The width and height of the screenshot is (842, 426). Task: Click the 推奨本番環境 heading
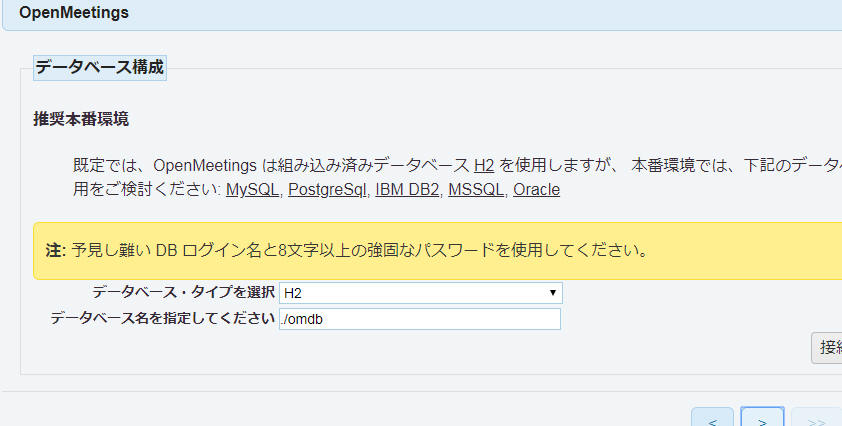pos(81,120)
